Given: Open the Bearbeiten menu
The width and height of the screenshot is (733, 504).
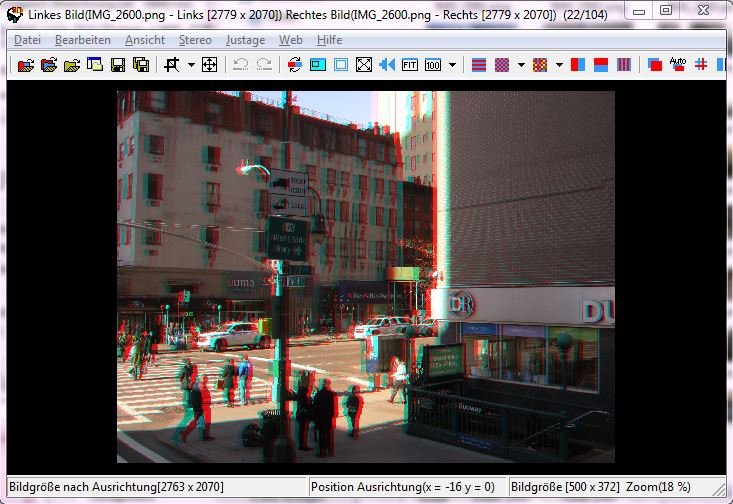Looking at the screenshot, I should [83, 40].
